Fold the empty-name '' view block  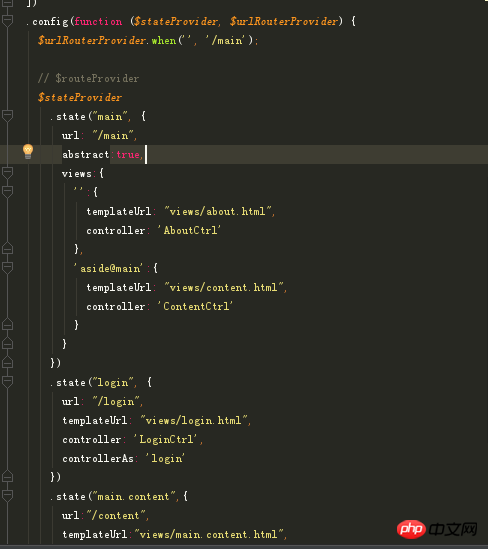click(x=7, y=191)
